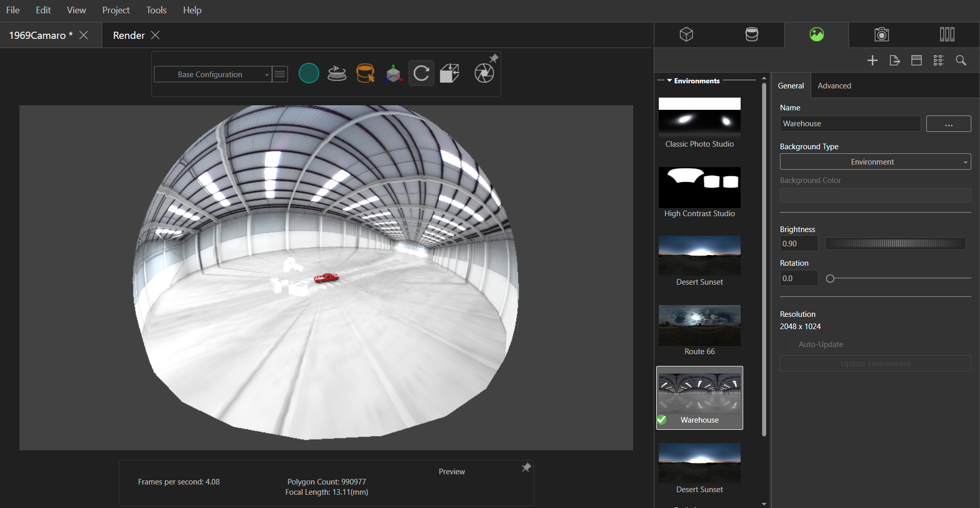
Task: Open the Background Type dropdown
Action: pyautogui.click(x=875, y=161)
